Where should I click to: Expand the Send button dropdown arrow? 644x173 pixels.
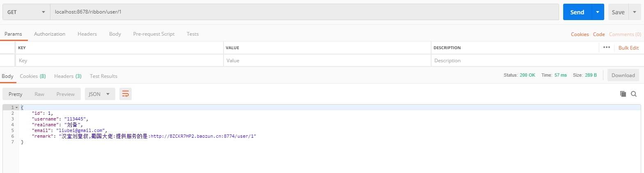pyautogui.click(x=598, y=12)
